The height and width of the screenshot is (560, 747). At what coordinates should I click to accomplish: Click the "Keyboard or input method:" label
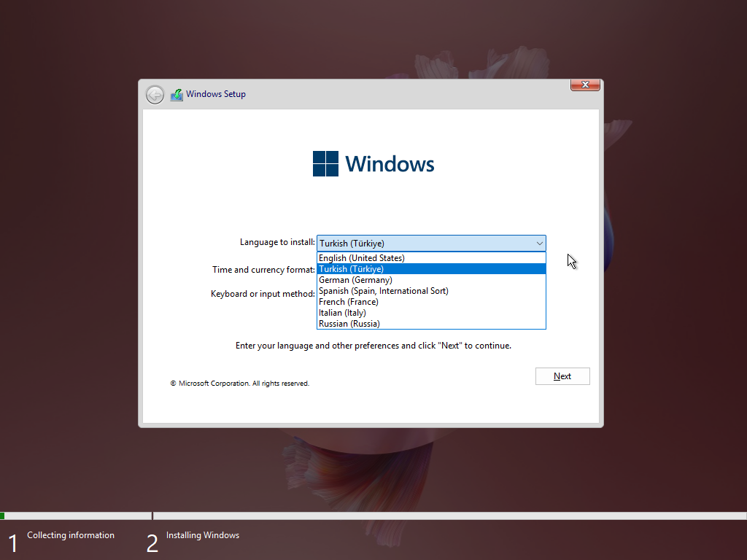coord(263,294)
